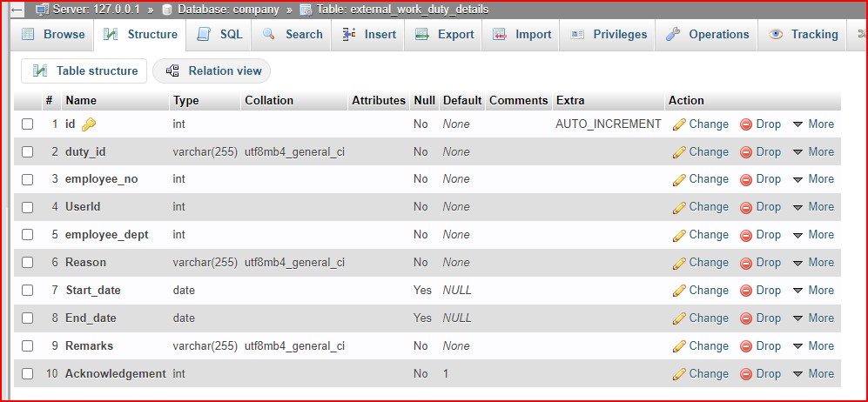
Task: Click the Name column header
Action: pyautogui.click(x=81, y=101)
